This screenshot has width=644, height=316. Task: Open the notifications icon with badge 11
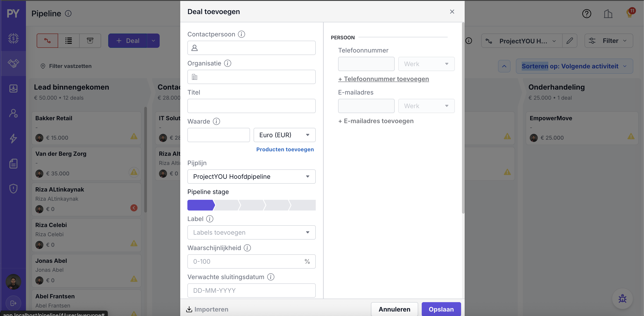coord(629,13)
